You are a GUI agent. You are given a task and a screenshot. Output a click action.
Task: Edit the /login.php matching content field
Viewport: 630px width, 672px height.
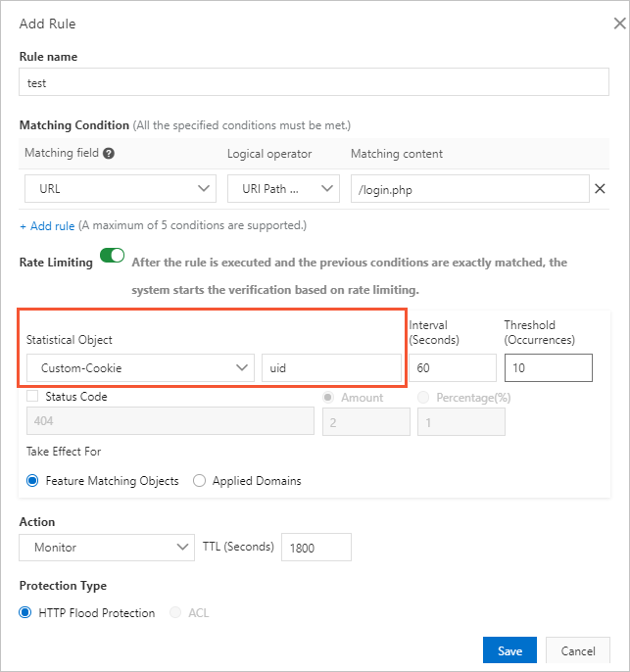pyautogui.click(x=469, y=188)
